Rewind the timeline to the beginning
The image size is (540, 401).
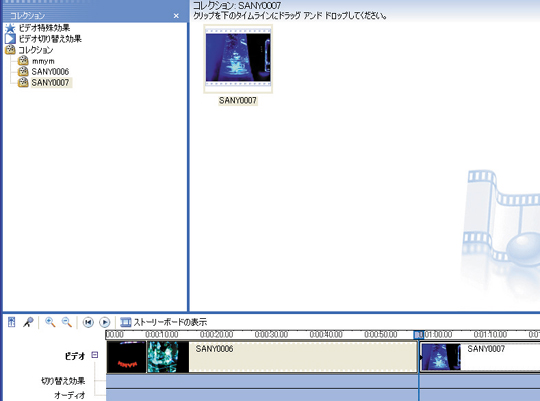coord(88,322)
